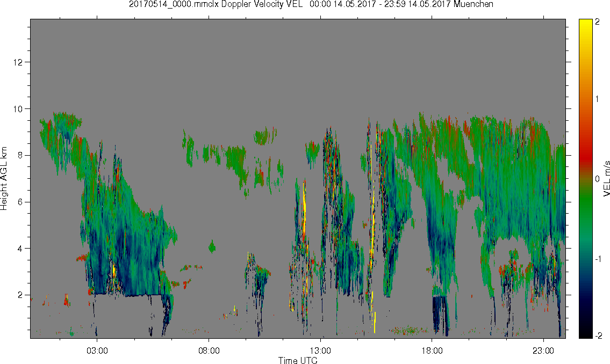Click the 'Time UTC' x-axis label
The width and height of the screenshot is (610, 364).
tap(298, 360)
